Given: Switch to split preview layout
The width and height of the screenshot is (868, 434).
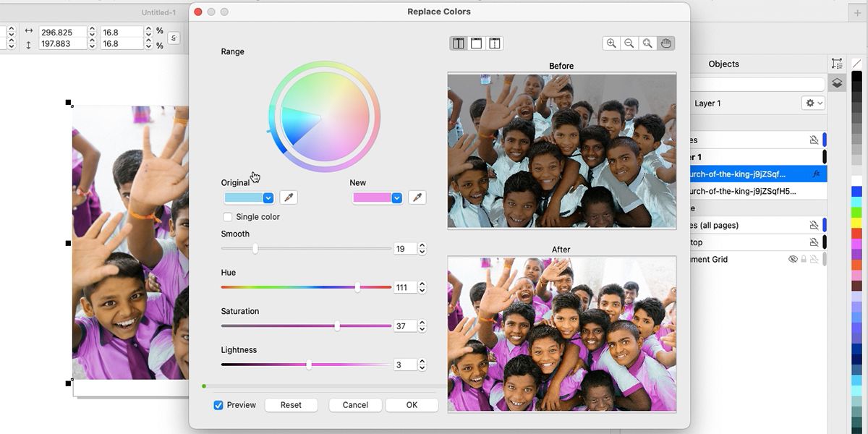Looking at the screenshot, I should (x=495, y=43).
